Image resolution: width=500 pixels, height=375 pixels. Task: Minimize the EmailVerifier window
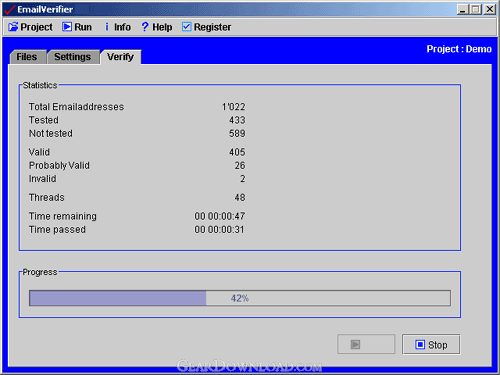click(463, 9)
